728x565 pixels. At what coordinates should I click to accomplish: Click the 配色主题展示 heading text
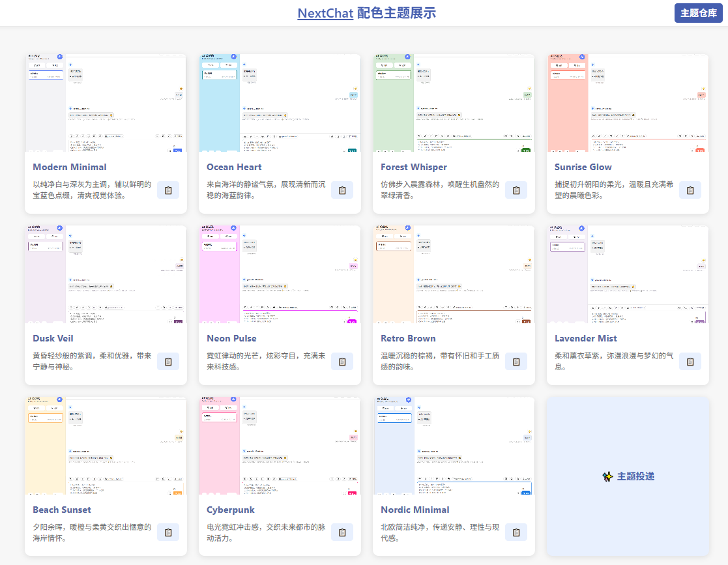pos(396,13)
